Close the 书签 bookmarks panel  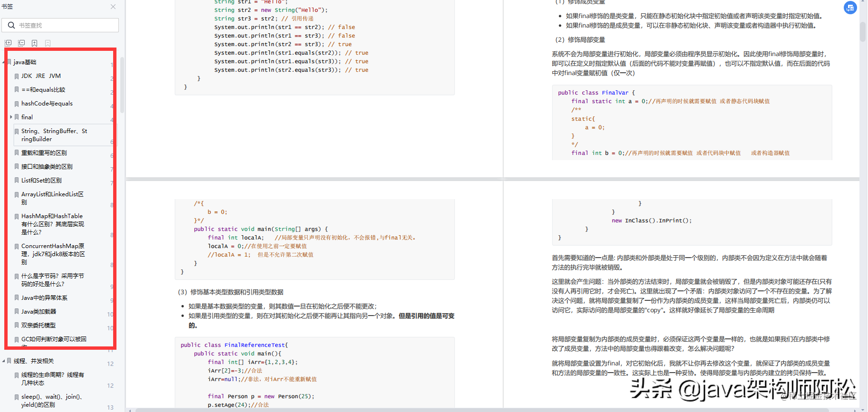113,7
